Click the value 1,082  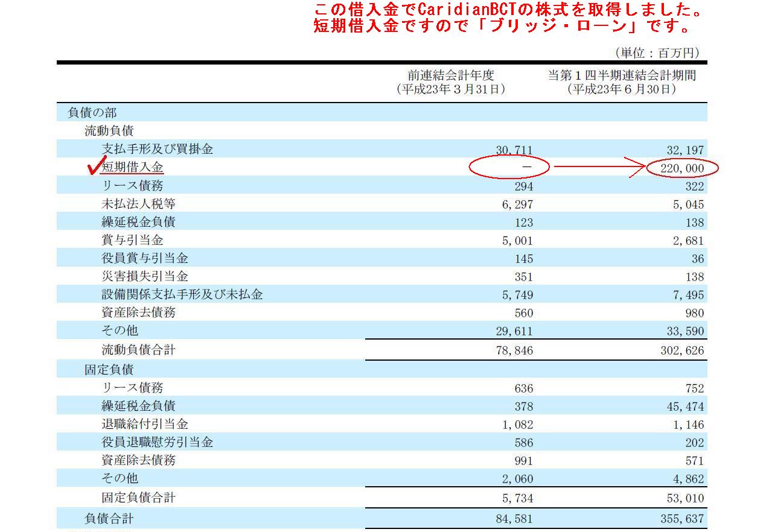pyautogui.click(x=517, y=425)
